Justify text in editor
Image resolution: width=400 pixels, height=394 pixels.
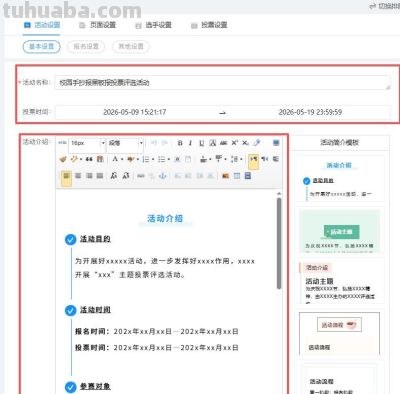click(x=100, y=176)
